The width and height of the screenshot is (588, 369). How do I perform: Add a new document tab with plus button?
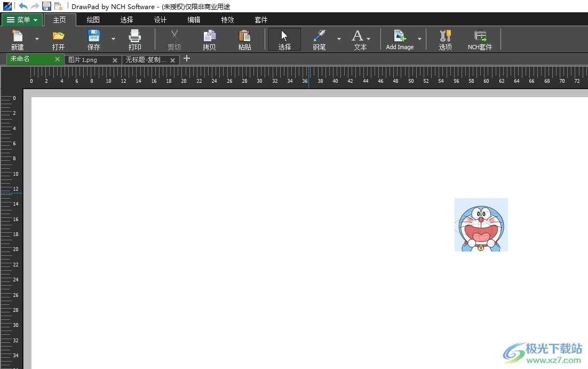187,59
